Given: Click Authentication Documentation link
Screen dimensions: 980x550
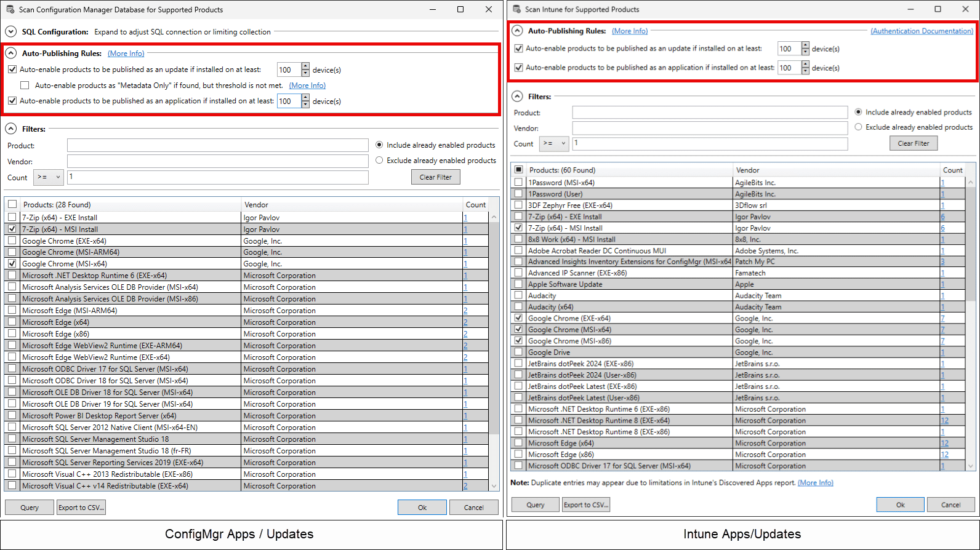Looking at the screenshot, I should (x=922, y=31).
